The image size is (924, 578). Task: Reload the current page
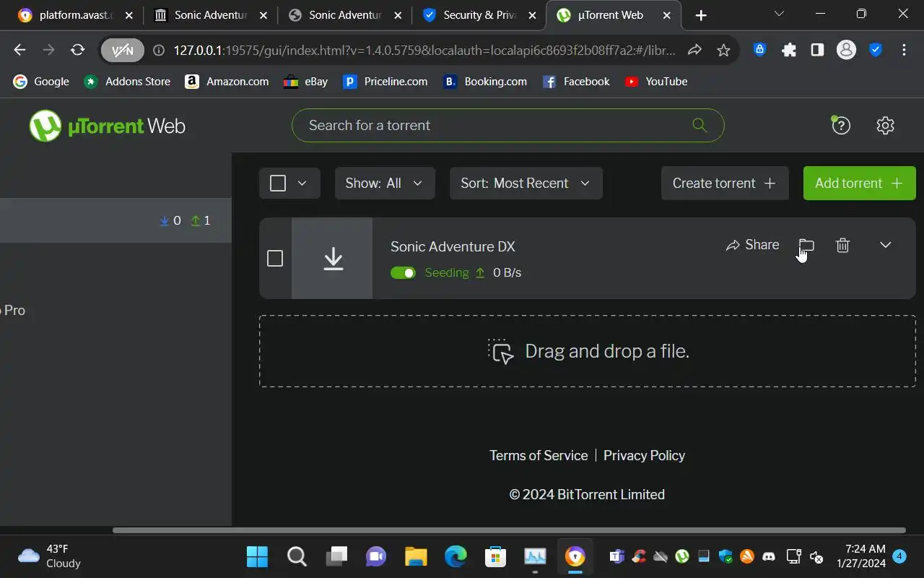click(x=77, y=50)
